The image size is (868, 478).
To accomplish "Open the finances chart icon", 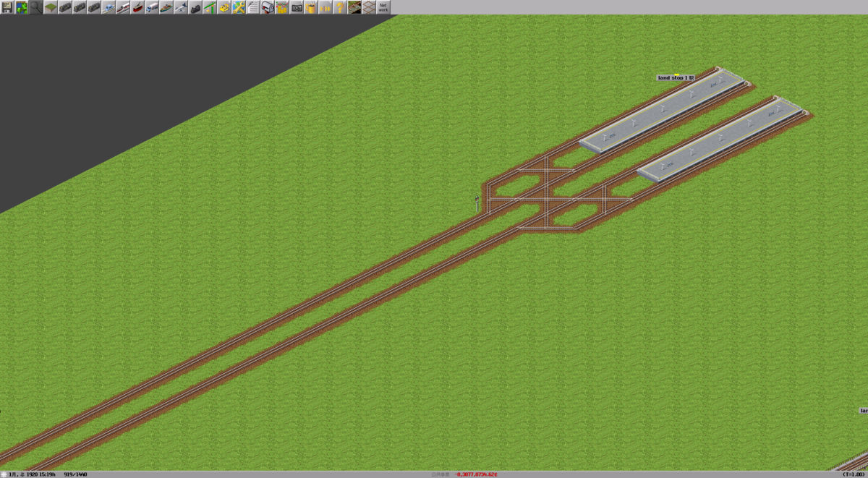I will (282, 7).
